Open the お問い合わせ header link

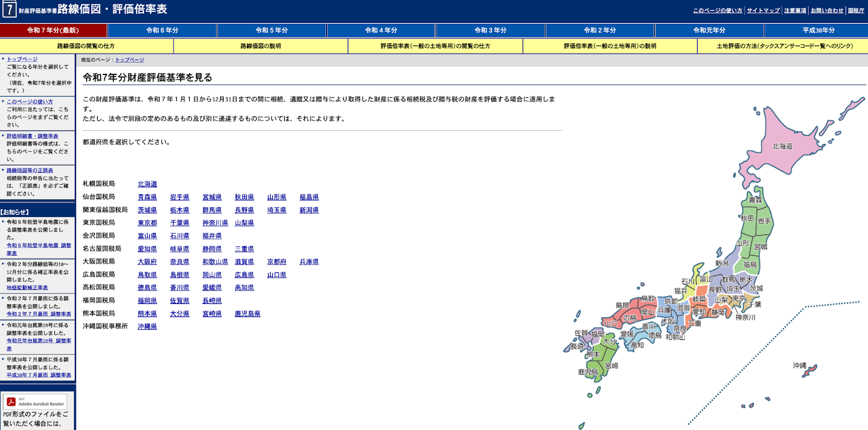tap(827, 10)
